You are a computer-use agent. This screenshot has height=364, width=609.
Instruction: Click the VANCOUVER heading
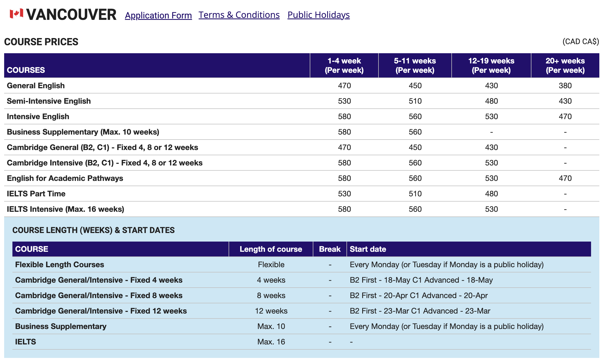point(71,15)
